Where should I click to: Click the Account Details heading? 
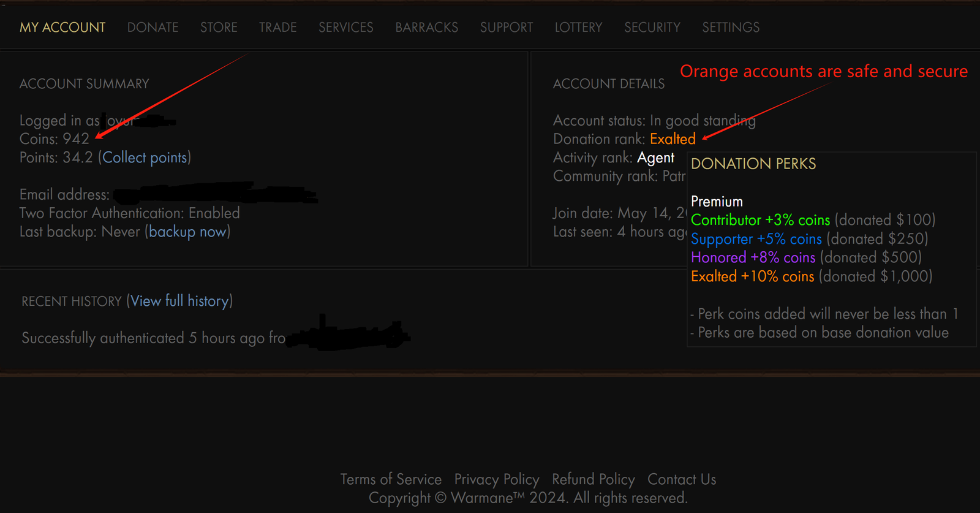click(x=609, y=84)
